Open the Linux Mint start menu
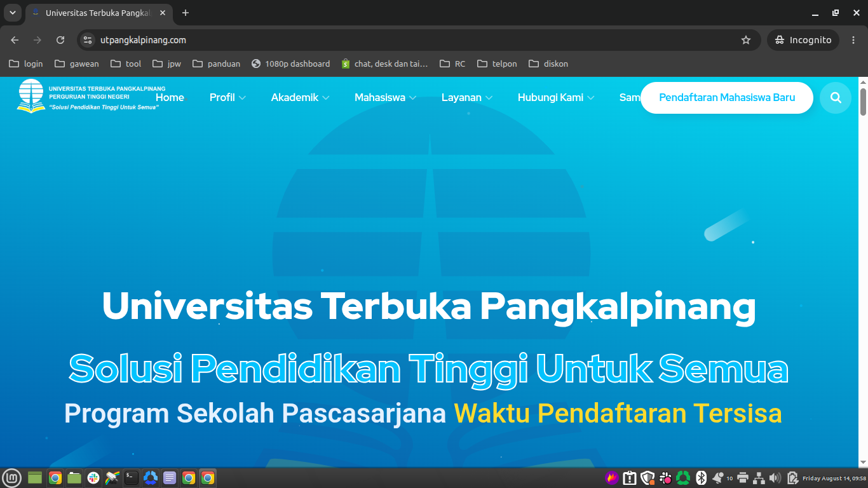Image resolution: width=868 pixels, height=488 pixels. (12, 478)
